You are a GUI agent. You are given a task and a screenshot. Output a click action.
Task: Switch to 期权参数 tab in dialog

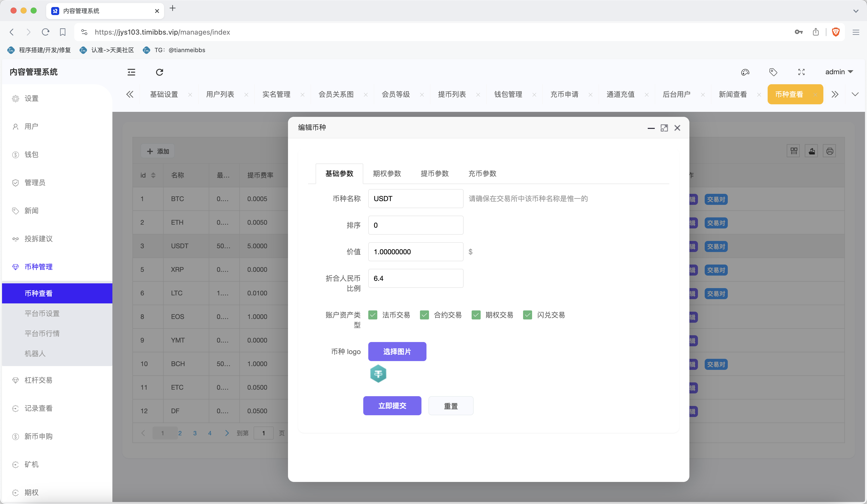(x=387, y=174)
